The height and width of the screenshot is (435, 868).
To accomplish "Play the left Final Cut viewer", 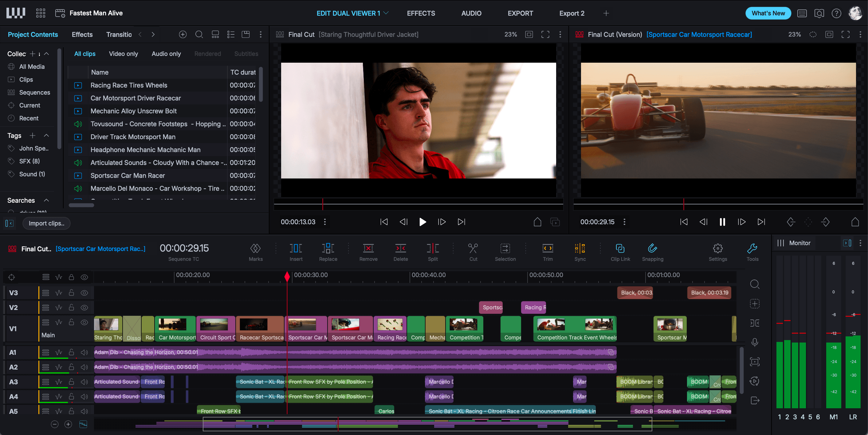I will pos(422,222).
